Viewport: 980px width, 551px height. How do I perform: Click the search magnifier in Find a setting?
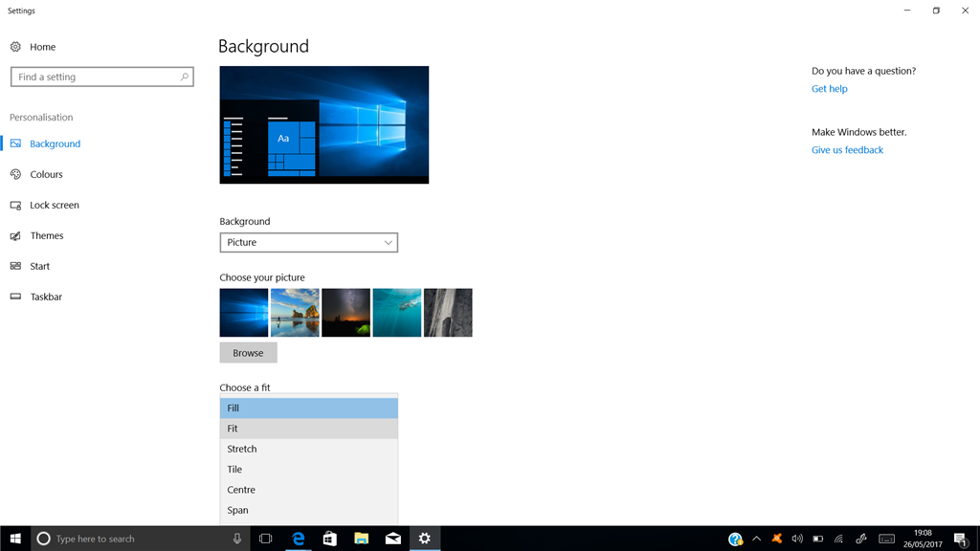tap(185, 77)
